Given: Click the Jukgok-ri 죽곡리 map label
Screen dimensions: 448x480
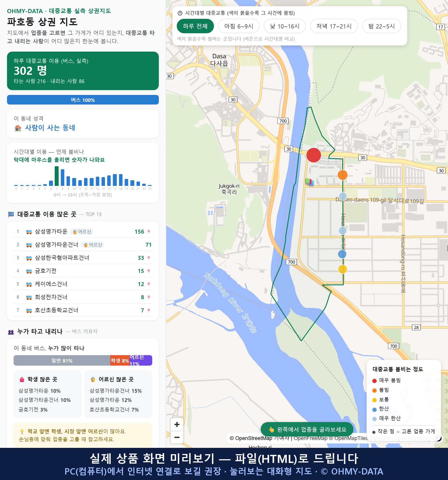Looking at the screenshot, I should pyautogui.click(x=229, y=189).
